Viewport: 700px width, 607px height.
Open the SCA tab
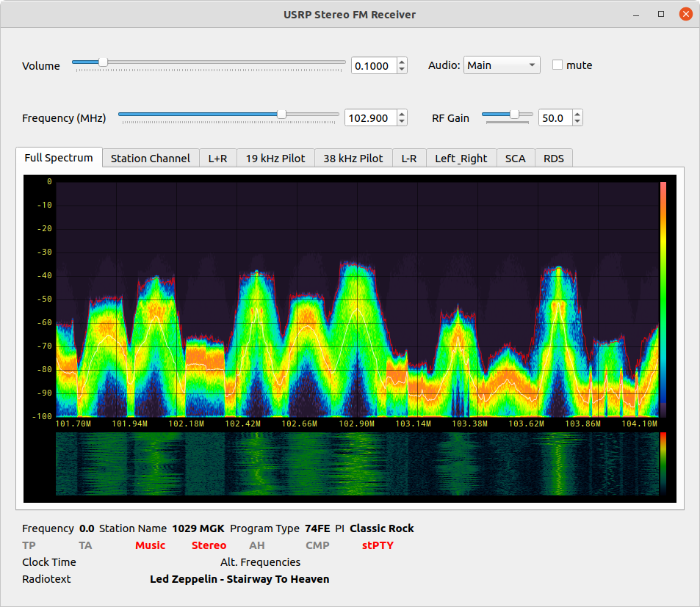[516, 159]
